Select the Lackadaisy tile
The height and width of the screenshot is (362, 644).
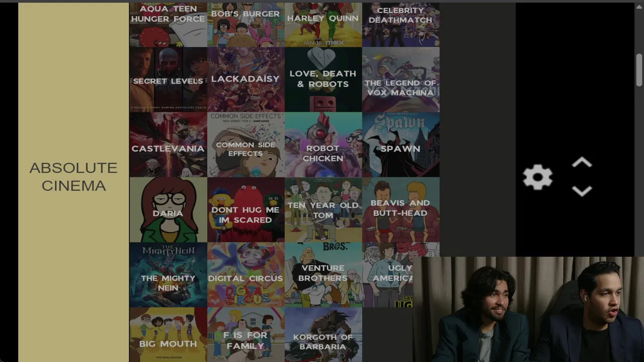click(x=246, y=79)
